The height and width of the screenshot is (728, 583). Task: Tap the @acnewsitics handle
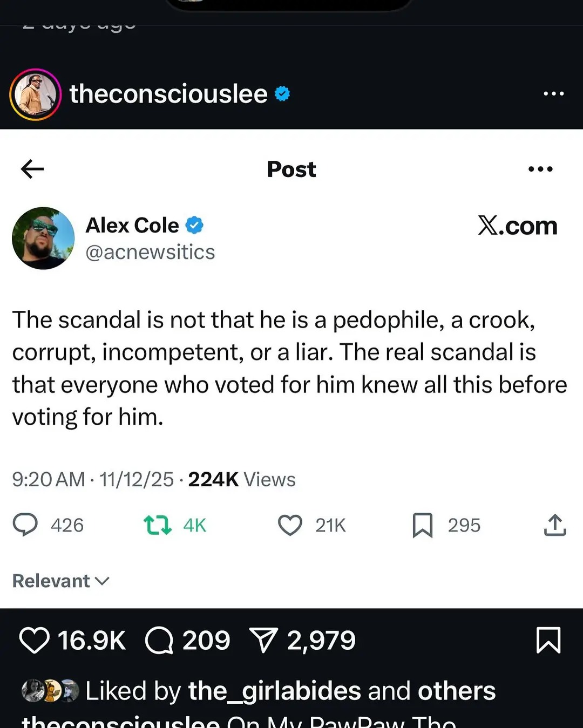[x=150, y=252]
